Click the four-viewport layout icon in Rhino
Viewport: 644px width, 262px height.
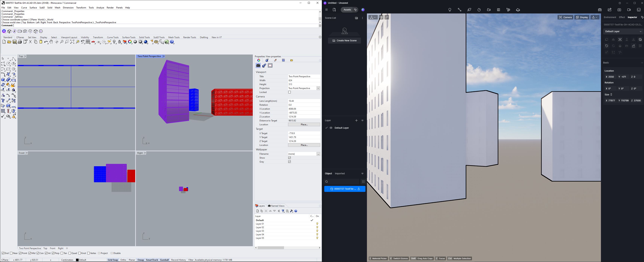[x=88, y=42]
